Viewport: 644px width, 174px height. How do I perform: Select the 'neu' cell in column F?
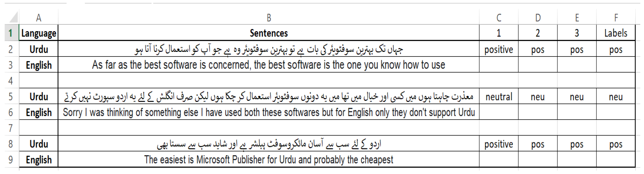616,96
